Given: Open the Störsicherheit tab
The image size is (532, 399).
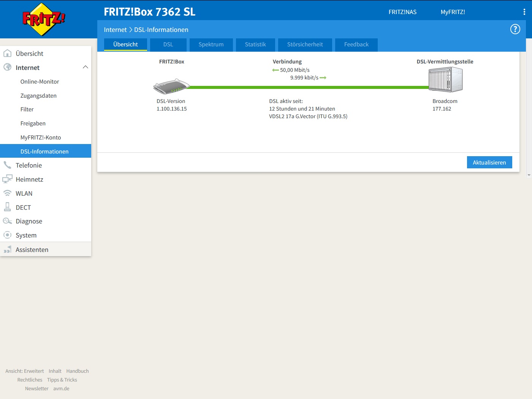Looking at the screenshot, I should point(305,44).
